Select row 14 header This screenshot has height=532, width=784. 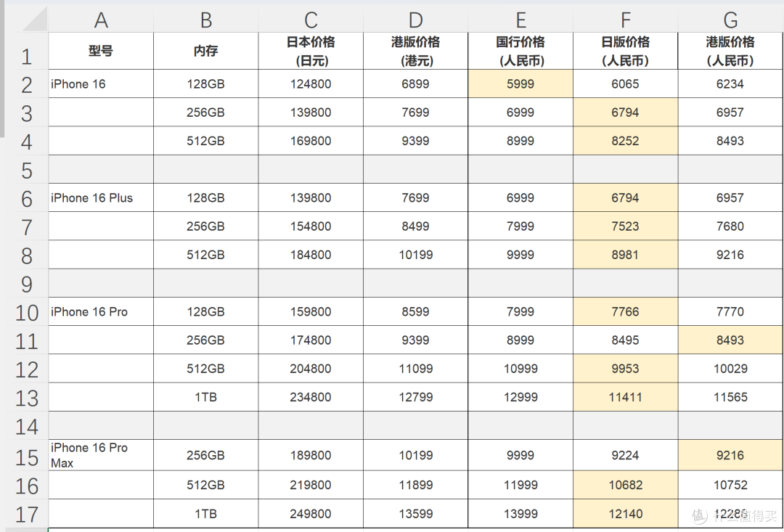tap(27, 426)
